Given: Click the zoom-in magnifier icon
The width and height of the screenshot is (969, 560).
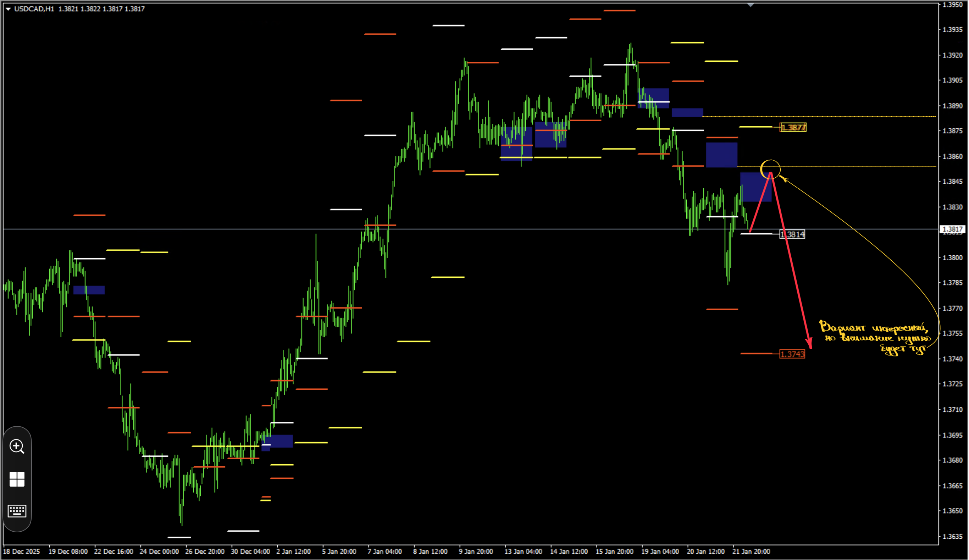Looking at the screenshot, I should tap(17, 447).
